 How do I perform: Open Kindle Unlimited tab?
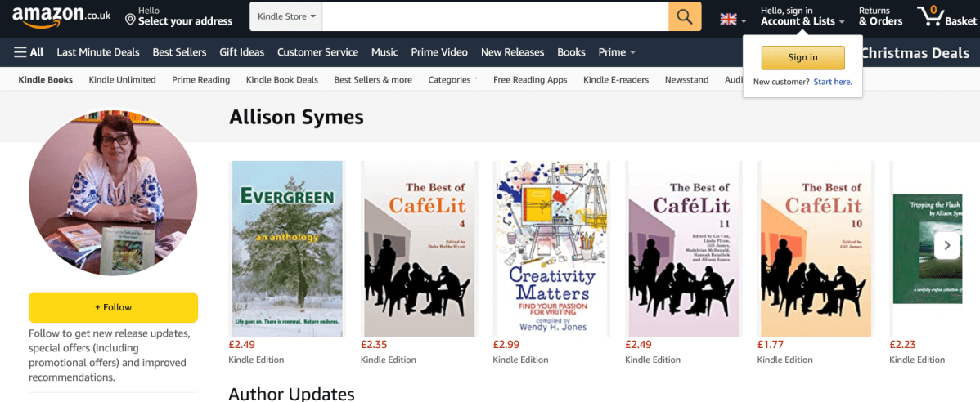click(122, 80)
